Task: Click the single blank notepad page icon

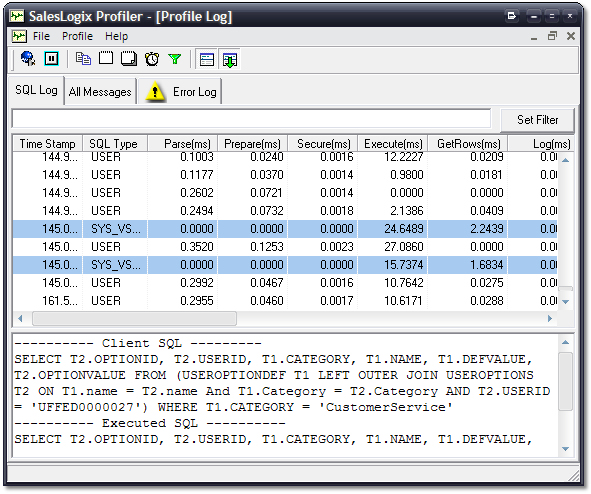Action: tap(106, 58)
